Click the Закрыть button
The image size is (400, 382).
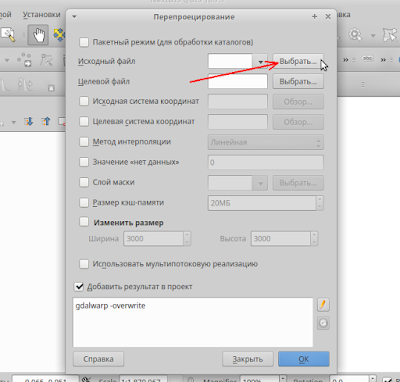(x=248, y=359)
